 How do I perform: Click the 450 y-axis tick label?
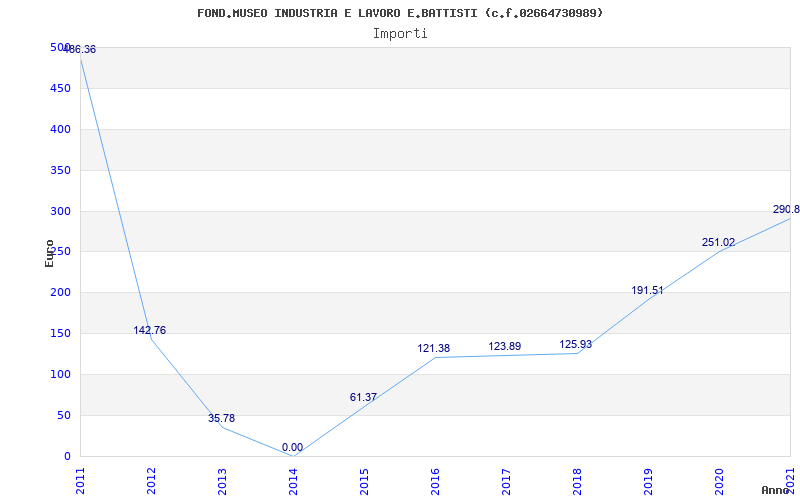pos(60,88)
